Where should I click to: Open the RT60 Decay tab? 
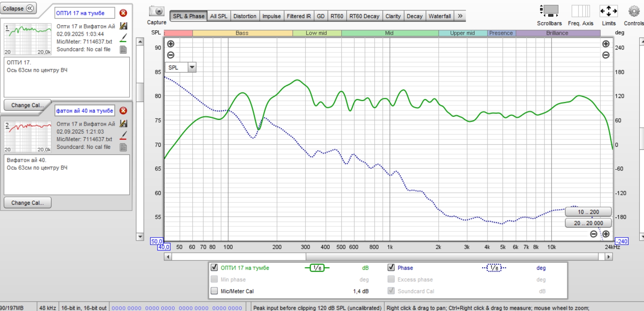tap(364, 16)
